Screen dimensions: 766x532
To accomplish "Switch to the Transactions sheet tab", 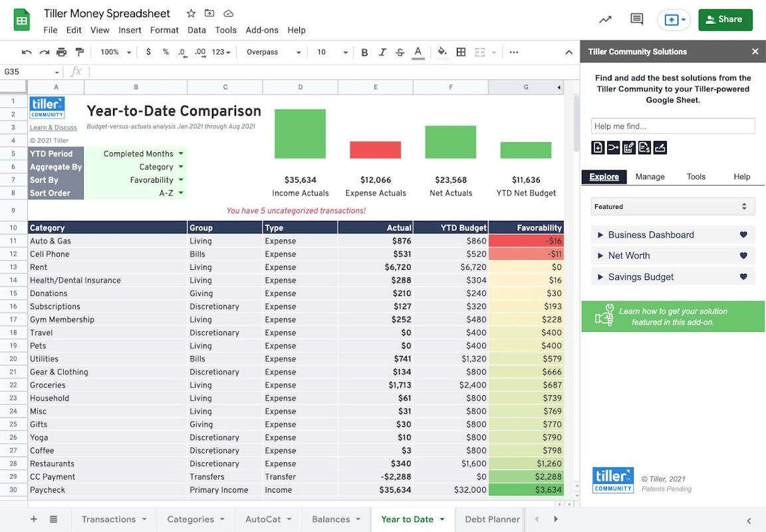I will pos(114,519).
